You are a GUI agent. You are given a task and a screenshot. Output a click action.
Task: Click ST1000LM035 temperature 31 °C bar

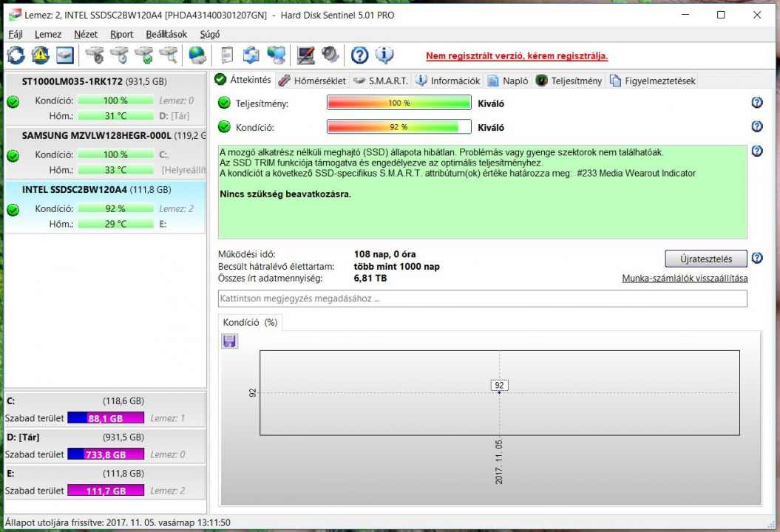click(x=115, y=116)
